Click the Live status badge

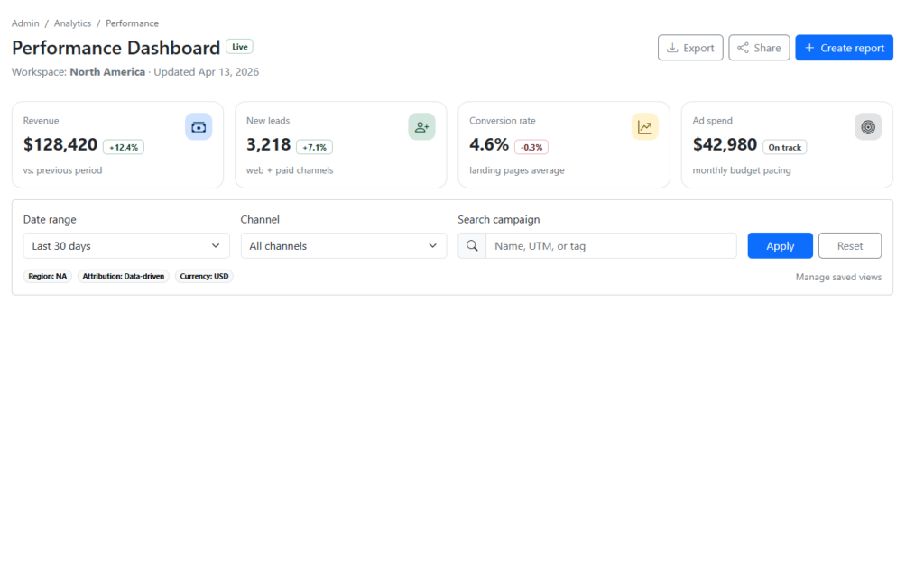239,47
